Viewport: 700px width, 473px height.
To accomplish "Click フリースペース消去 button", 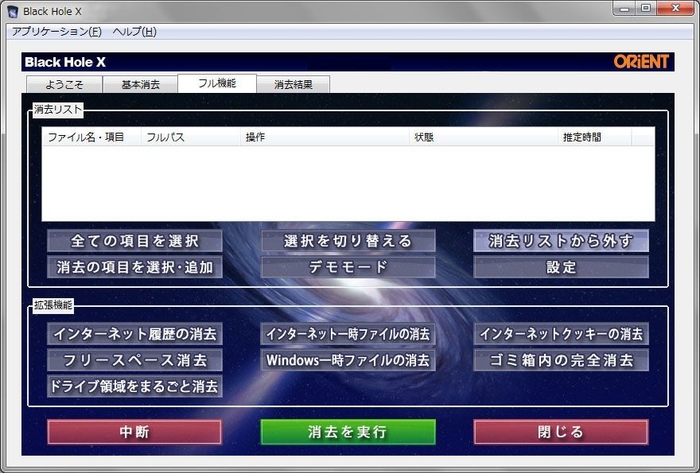I will pos(134,360).
